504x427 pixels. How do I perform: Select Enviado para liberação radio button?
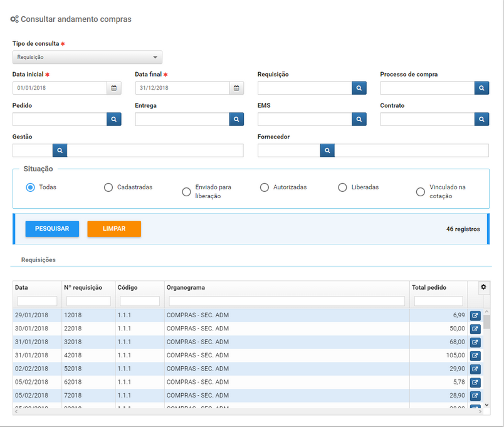[186, 192]
